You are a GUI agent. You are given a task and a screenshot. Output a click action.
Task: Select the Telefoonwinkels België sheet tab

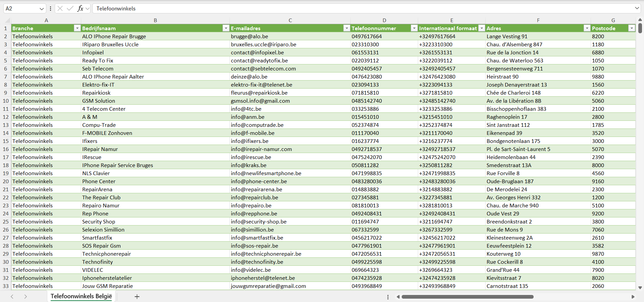point(81,296)
